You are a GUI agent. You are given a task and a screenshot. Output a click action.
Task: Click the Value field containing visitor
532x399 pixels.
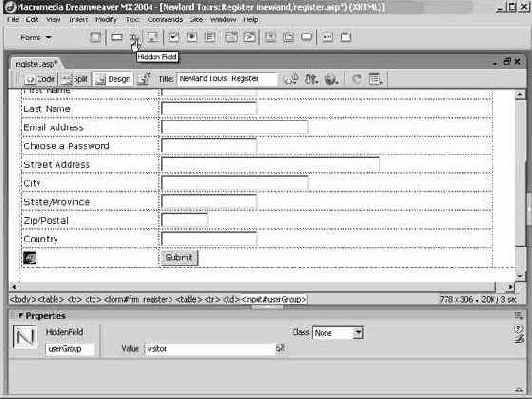210,348
